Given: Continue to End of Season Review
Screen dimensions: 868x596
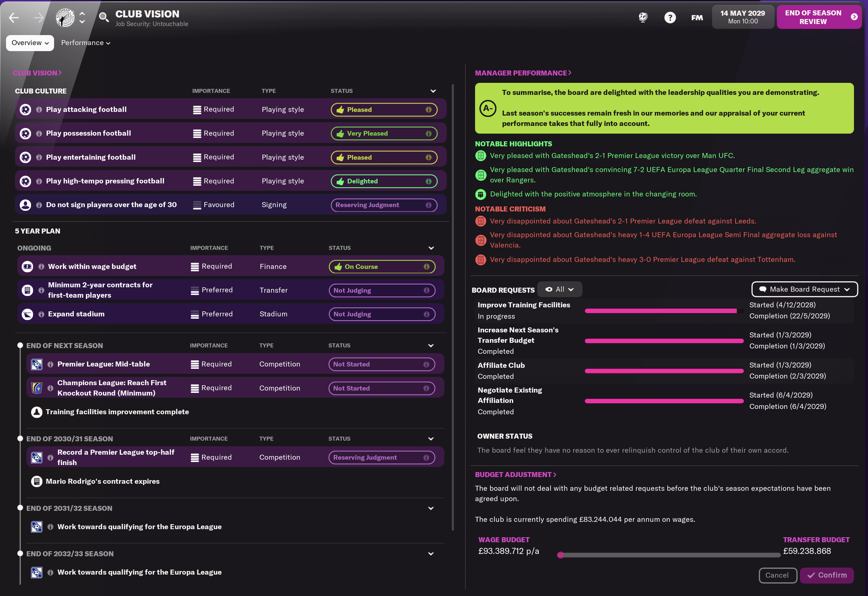Looking at the screenshot, I should [819, 17].
